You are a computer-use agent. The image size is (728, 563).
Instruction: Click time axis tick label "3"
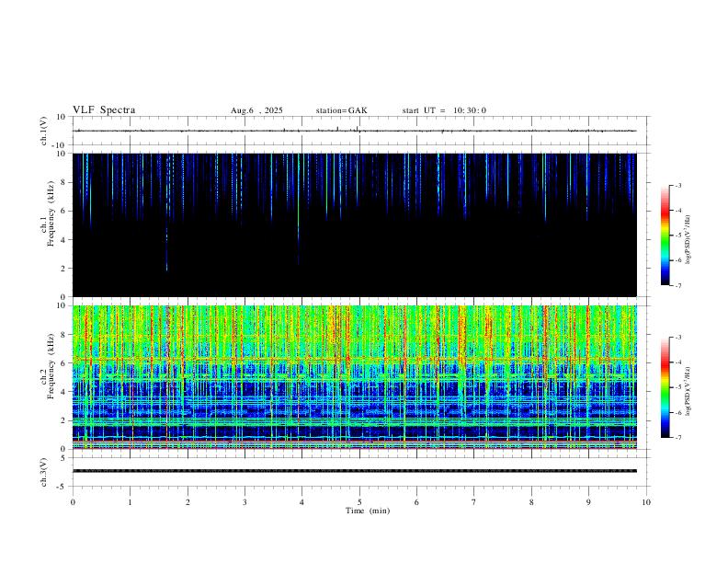pos(245,502)
